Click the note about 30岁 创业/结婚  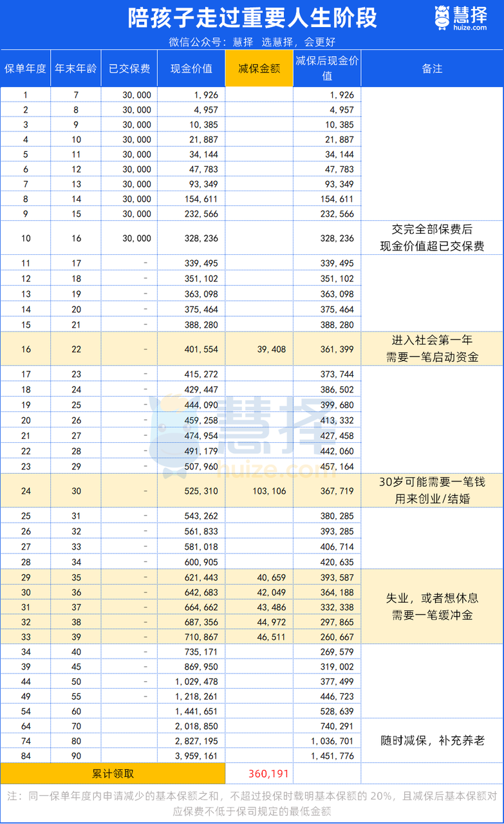click(432, 491)
